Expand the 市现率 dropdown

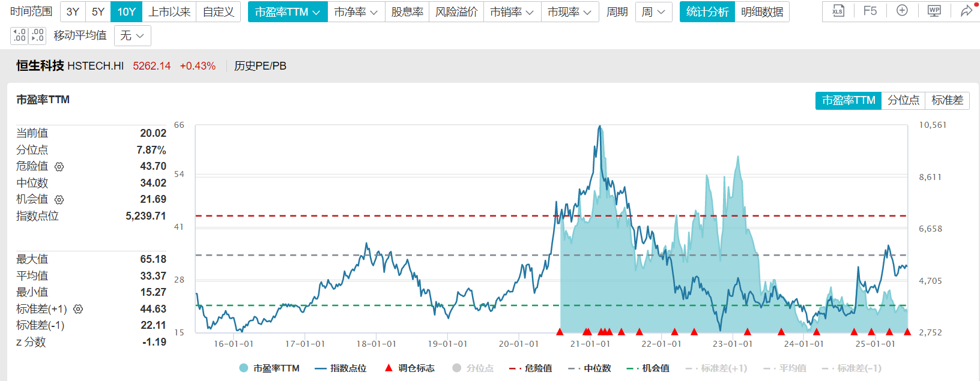tap(570, 12)
